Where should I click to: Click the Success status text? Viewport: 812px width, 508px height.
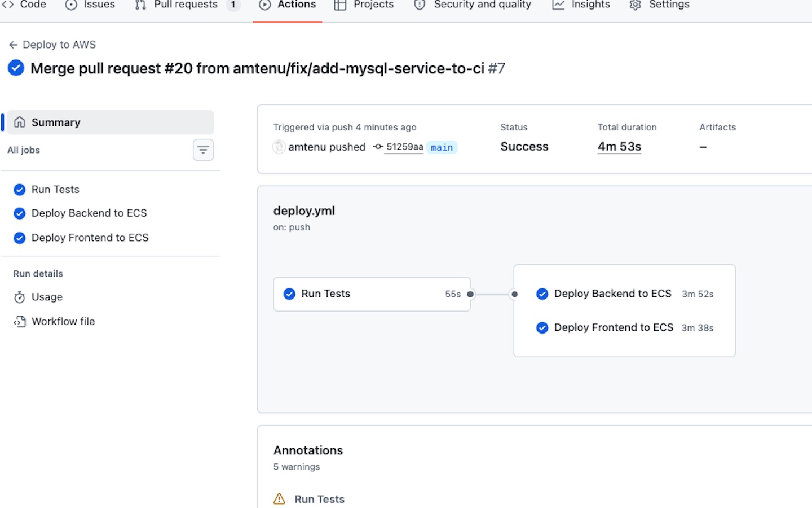524,147
